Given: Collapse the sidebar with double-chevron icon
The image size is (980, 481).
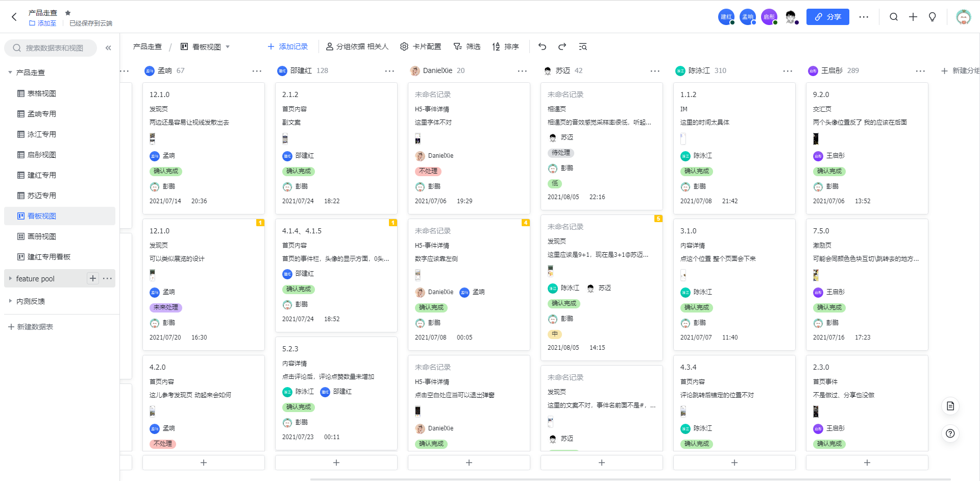Looking at the screenshot, I should tap(108, 48).
